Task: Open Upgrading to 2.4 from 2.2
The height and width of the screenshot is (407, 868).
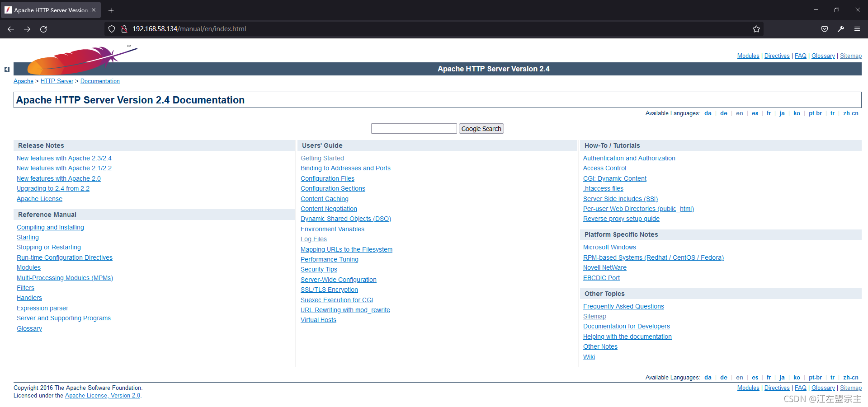Action: (53, 189)
